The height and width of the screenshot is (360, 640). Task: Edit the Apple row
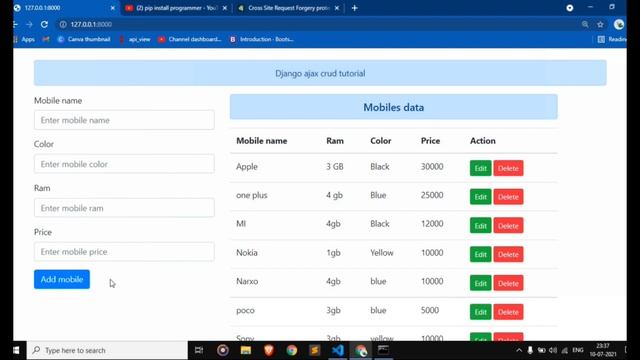tap(480, 168)
